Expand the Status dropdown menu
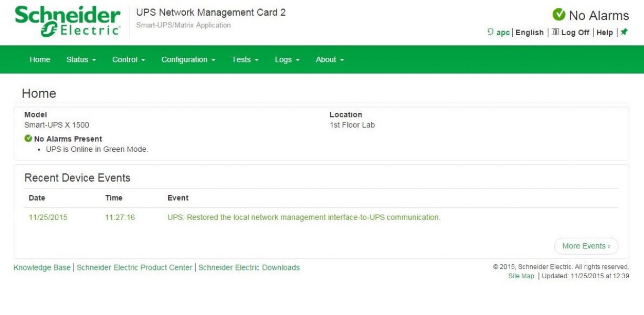 click(81, 60)
